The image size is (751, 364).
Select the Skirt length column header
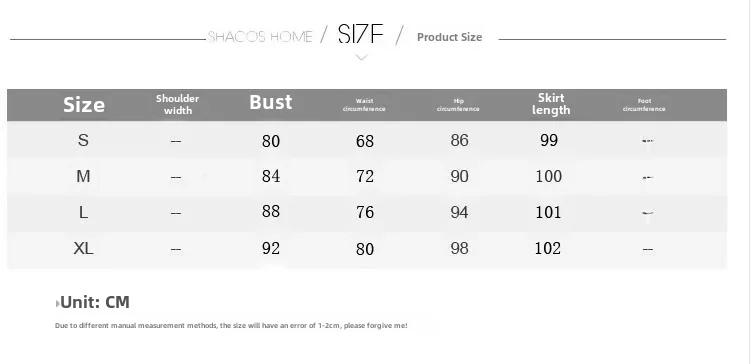point(551,104)
